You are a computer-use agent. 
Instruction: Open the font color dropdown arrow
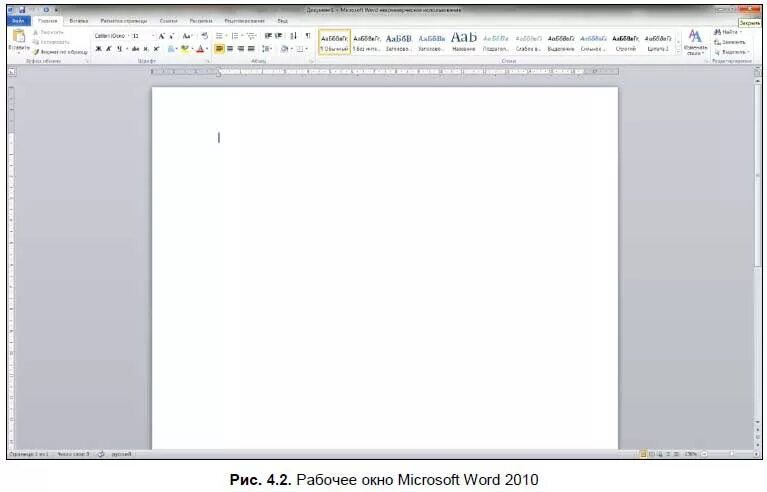207,49
